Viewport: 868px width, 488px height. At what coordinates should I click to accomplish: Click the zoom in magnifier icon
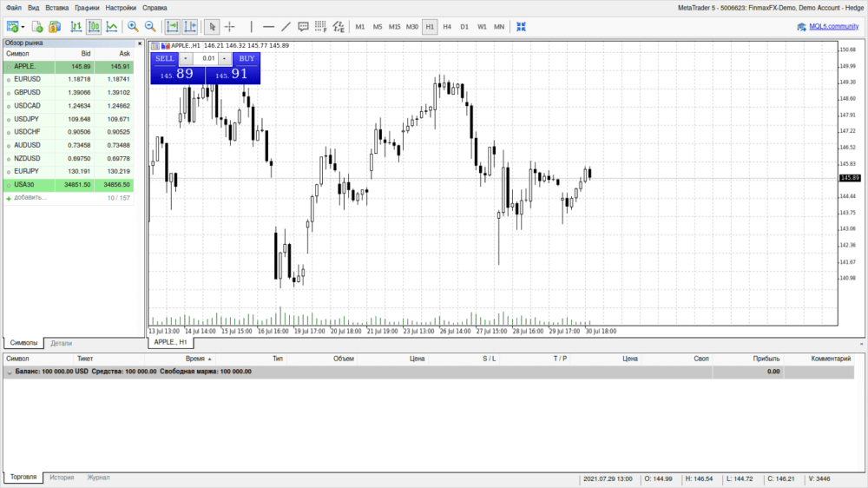click(x=133, y=27)
